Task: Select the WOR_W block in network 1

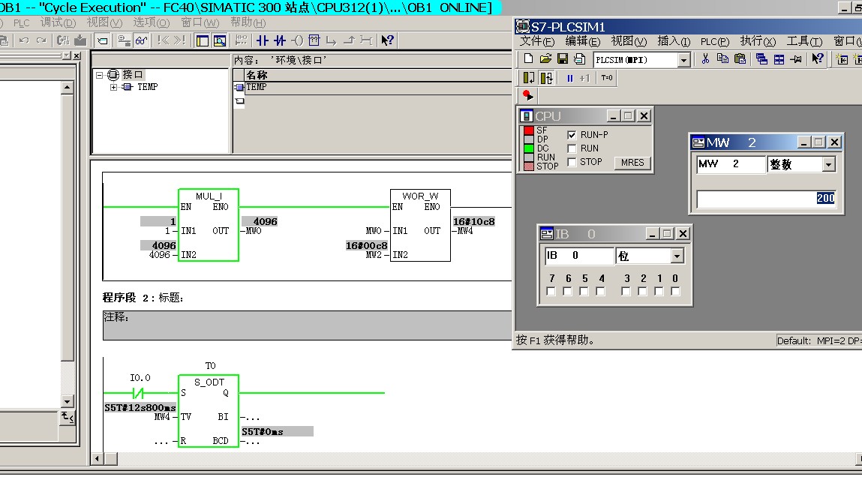Action: pos(420,225)
